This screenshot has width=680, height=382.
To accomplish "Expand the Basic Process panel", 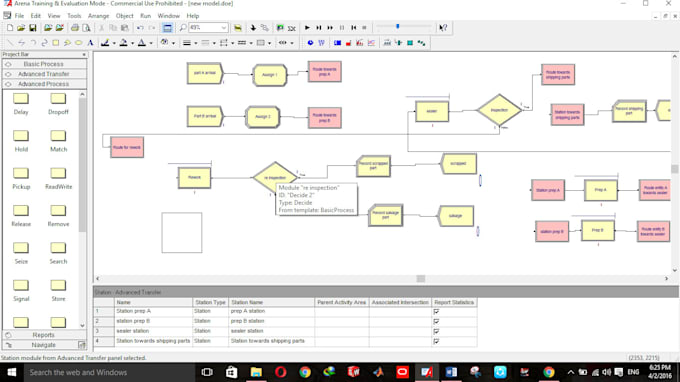I will pyautogui.click(x=44, y=64).
